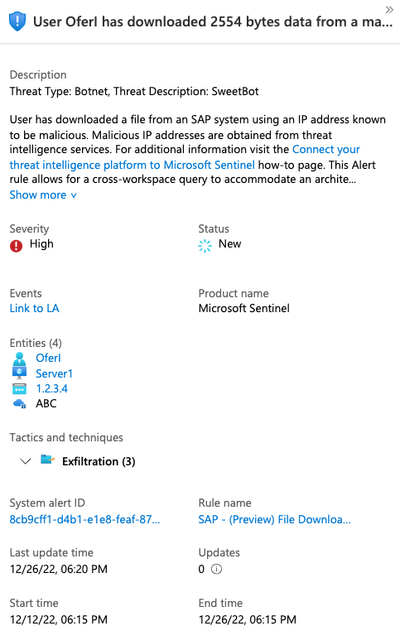
Task: Click the host icon beside Server1
Action: click(x=19, y=373)
